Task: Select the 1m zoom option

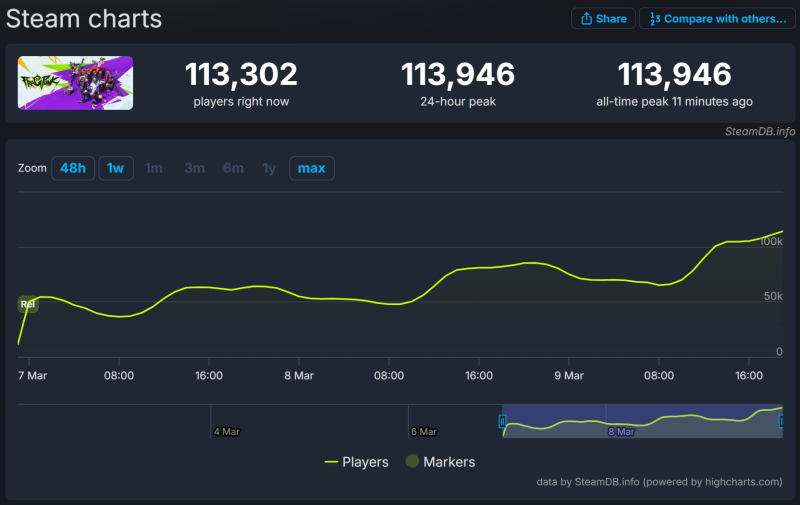Action: (154, 168)
